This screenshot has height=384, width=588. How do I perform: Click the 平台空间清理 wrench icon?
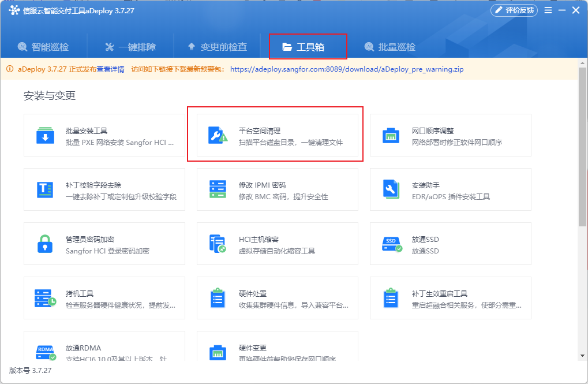pyautogui.click(x=218, y=136)
